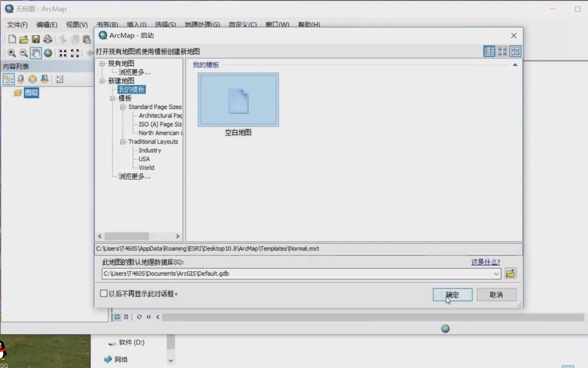The height and width of the screenshot is (368, 588).
Task: Select 我的模板 in the tree
Action: [132, 90]
